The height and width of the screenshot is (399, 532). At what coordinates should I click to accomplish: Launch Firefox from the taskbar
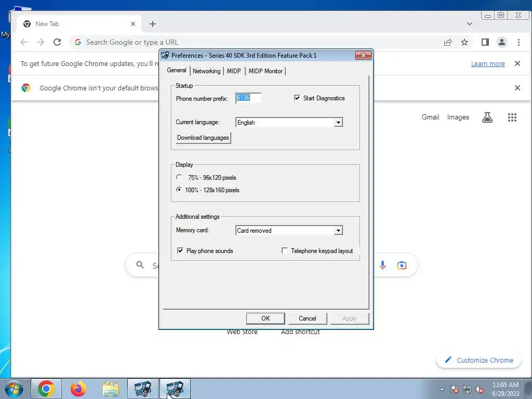78,389
